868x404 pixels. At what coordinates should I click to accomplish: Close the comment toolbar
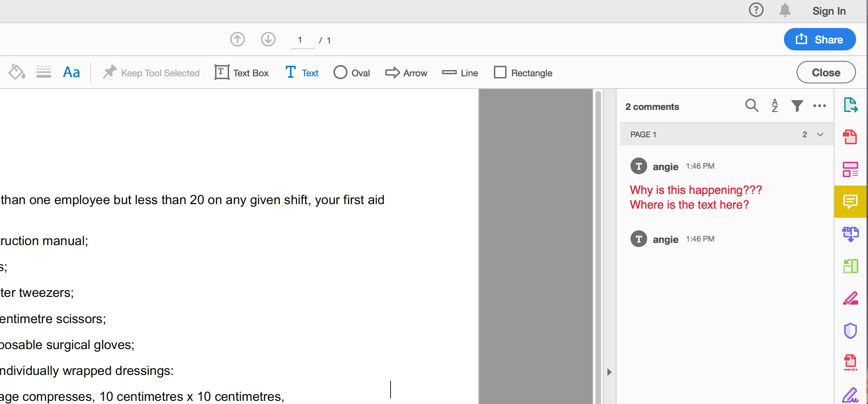tap(826, 72)
